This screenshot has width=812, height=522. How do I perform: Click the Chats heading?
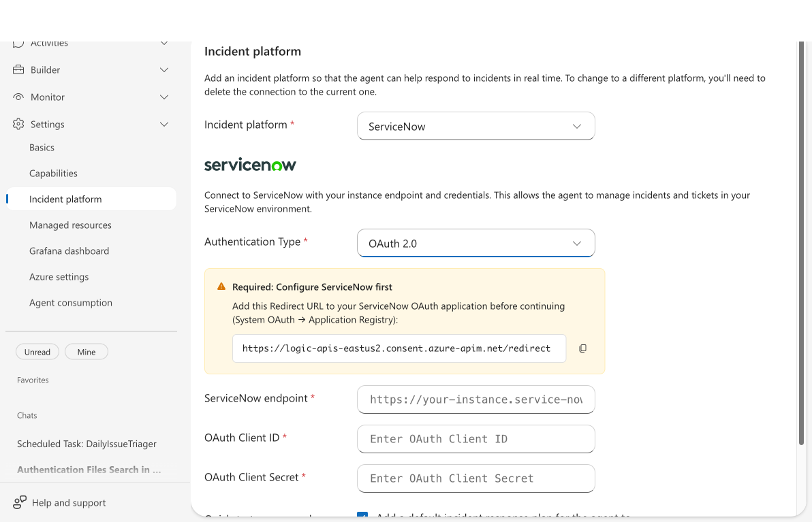(27, 415)
